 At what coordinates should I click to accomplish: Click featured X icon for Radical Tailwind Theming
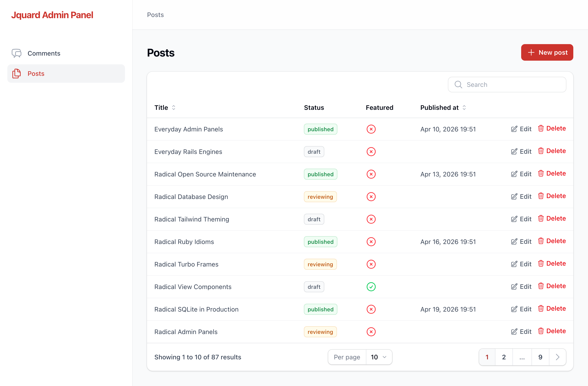(x=371, y=219)
